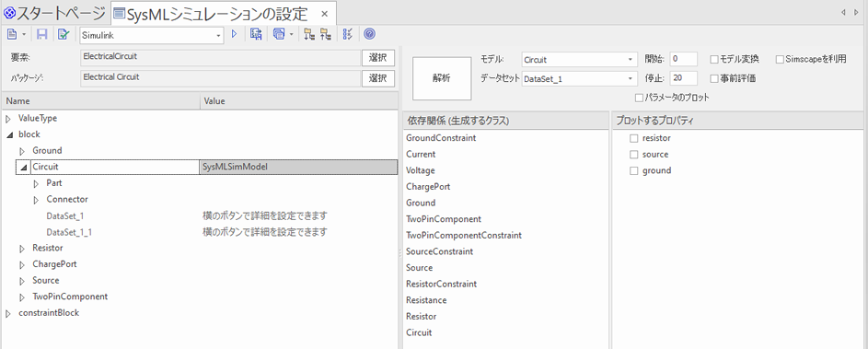Run the simulation with the play arrow icon
The width and height of the screenshot is (868, 349).
(234, 34)
